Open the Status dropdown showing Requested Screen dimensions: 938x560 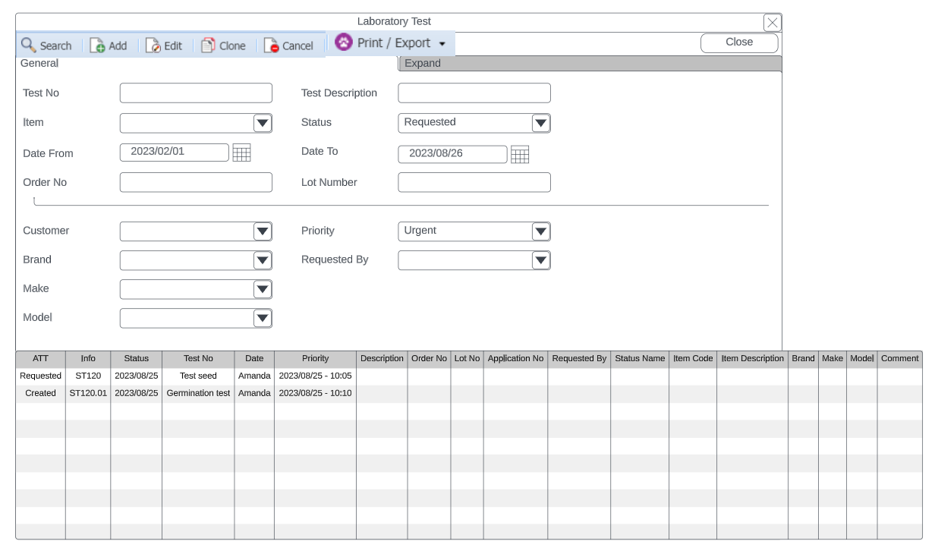(x=540, y=123)
